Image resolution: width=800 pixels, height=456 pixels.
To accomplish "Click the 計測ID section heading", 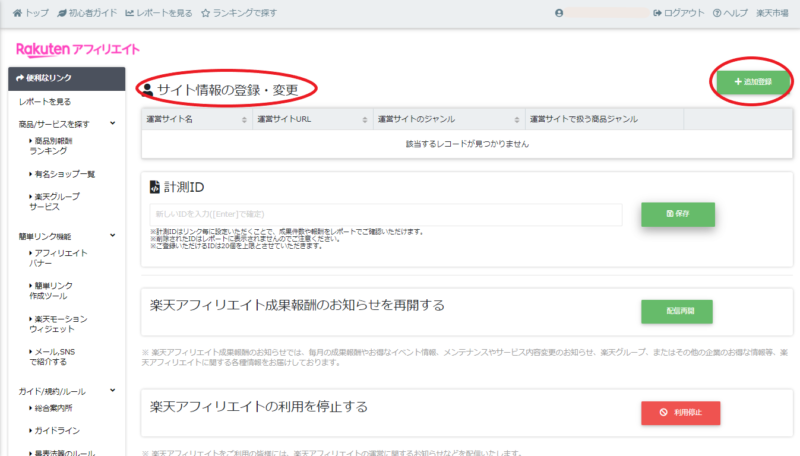I will tap(177, 187).
